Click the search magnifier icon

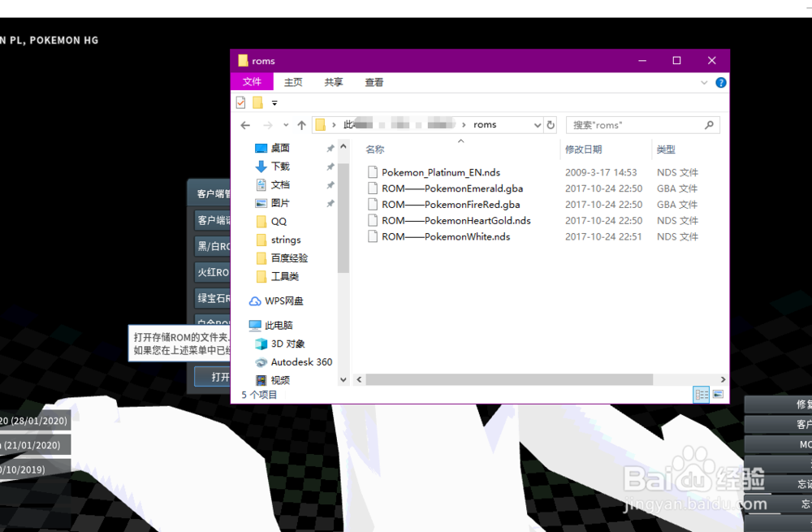[x=709, y=125]
